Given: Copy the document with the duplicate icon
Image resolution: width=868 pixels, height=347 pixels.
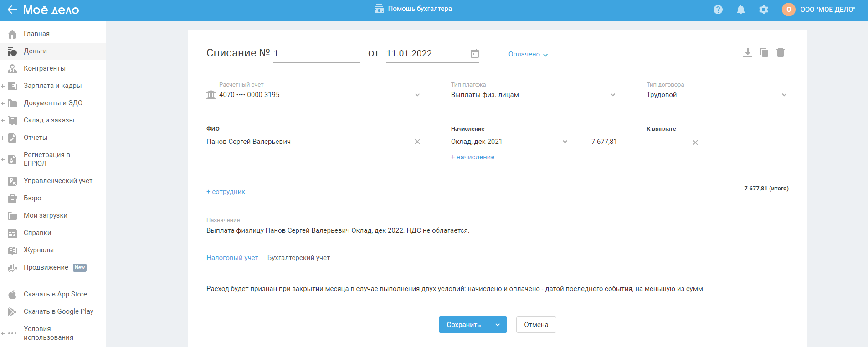Looking at the screenshot, I should pyautogui.click(x=764, y=52).
